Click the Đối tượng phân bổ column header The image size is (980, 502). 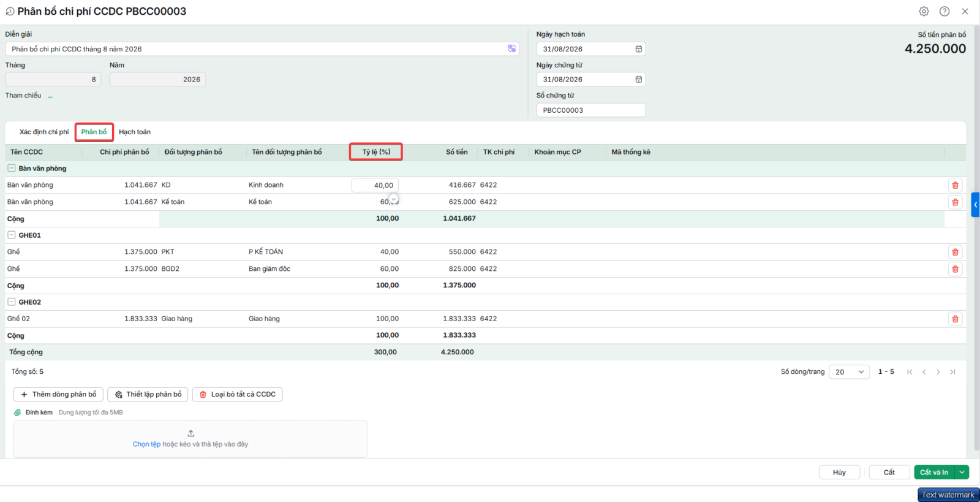click(x=194, y=152)
